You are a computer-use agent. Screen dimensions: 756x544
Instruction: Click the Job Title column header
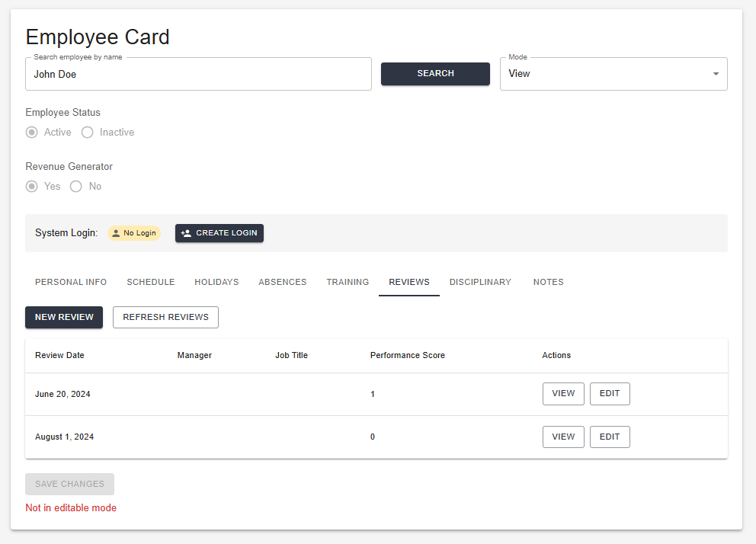292,356
